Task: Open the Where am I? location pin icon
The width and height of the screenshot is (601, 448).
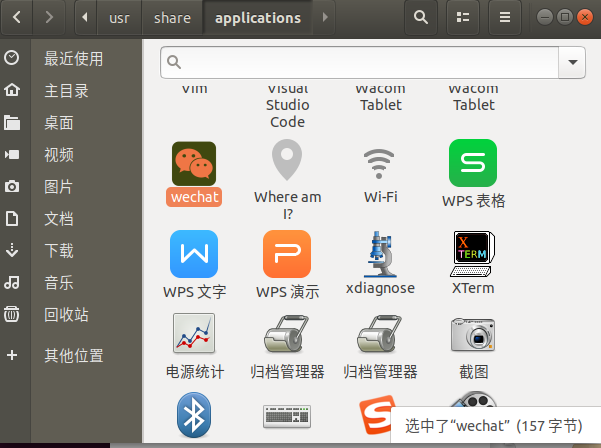Action: pyautogui.click(x=287, y=160)
